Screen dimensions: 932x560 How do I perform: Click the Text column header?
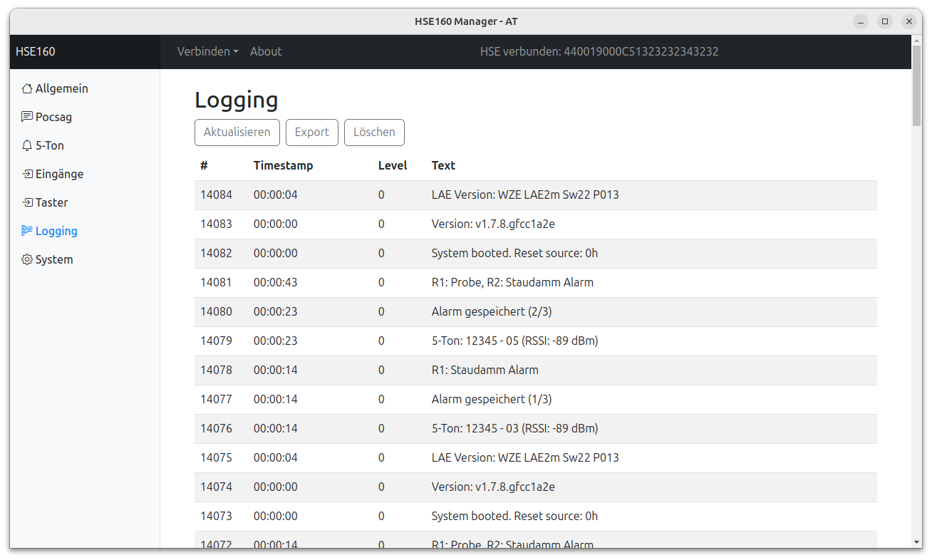[x=443, y=165]
